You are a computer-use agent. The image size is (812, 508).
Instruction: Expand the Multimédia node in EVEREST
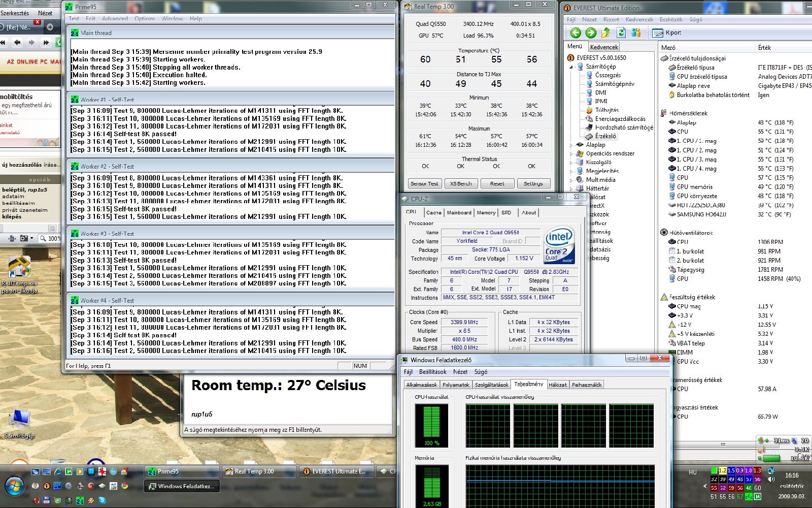[x=571, y=179]
